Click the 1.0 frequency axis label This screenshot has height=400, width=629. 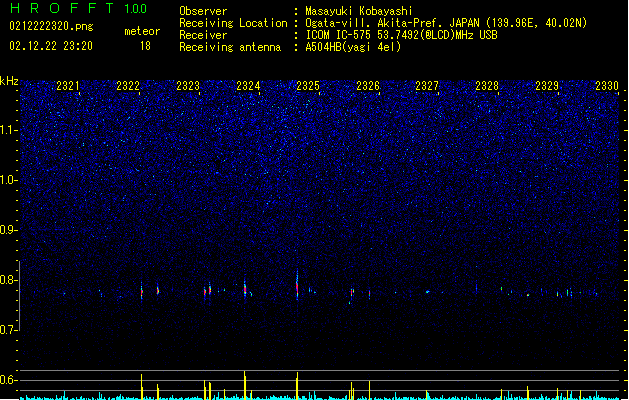pyautogui.click(x=9, y=180)
